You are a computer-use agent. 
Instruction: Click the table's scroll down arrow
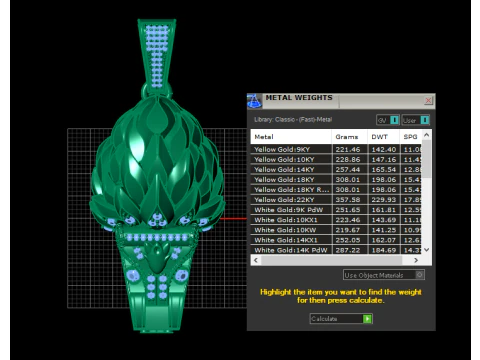(x=426, y=250)
